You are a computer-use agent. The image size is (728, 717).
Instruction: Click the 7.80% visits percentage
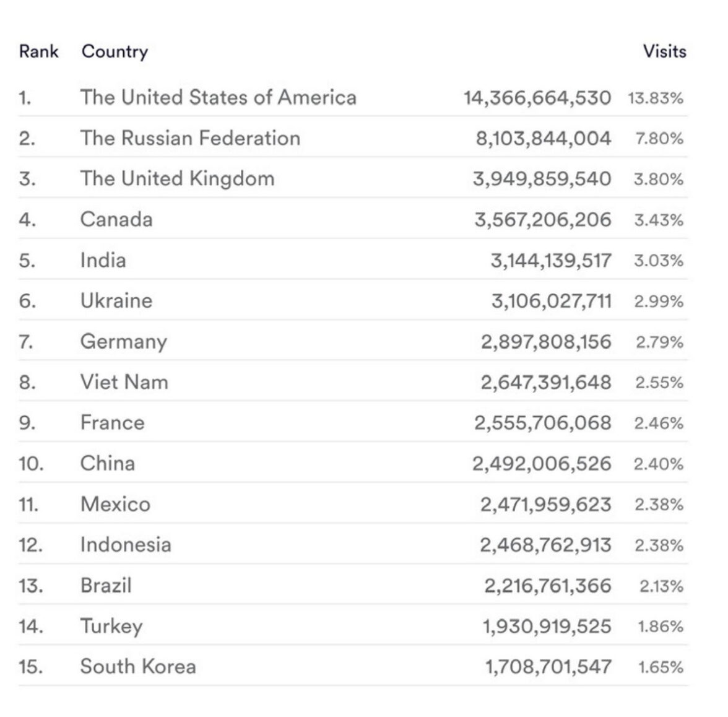(x=659, y=139)
